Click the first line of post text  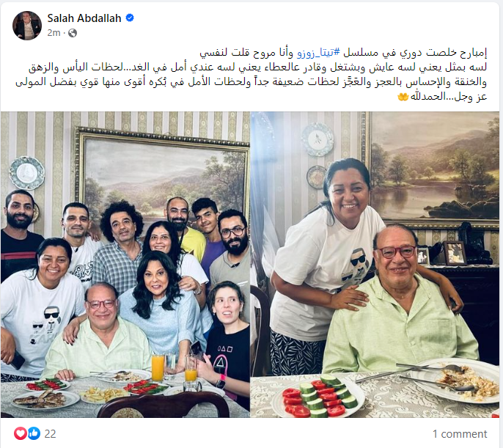click(343, 53)
